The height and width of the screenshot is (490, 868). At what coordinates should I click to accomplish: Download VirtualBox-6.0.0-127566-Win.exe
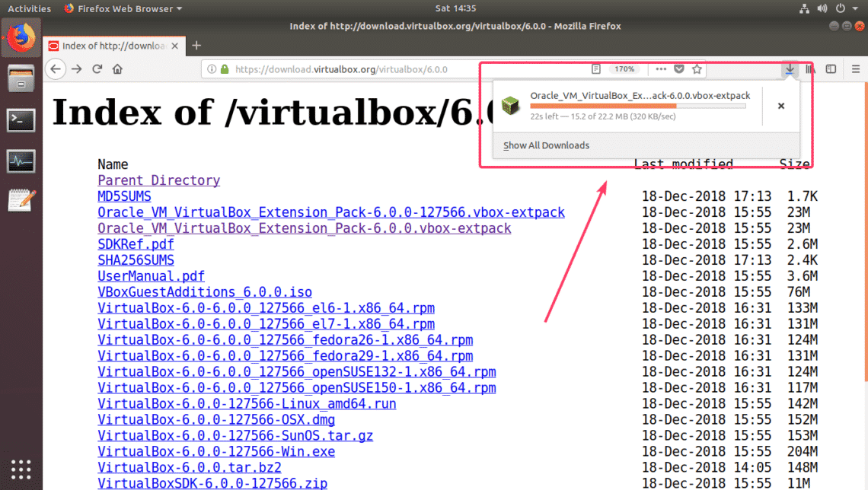[x=216, y=451]
